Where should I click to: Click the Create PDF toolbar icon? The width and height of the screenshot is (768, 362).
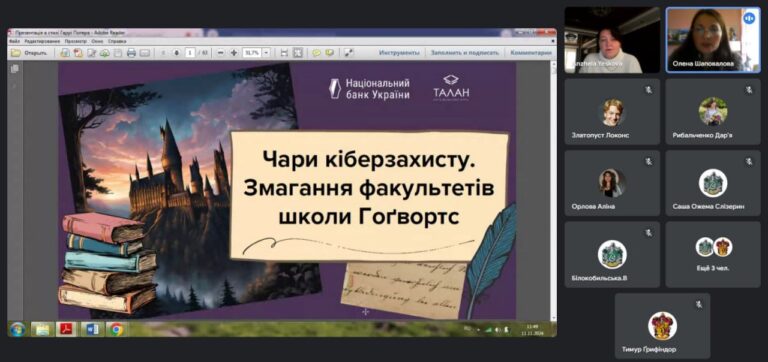65,53
